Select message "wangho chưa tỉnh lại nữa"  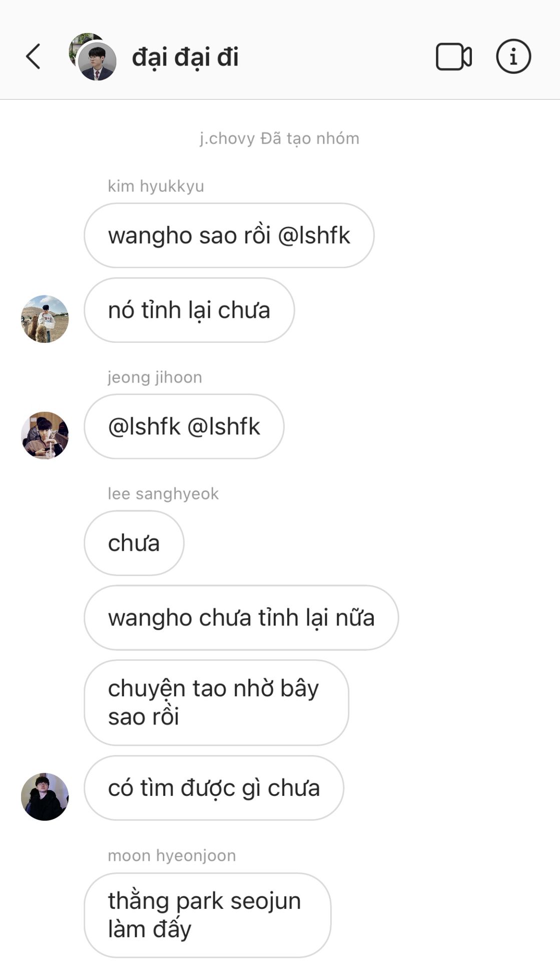pos(241,618)
